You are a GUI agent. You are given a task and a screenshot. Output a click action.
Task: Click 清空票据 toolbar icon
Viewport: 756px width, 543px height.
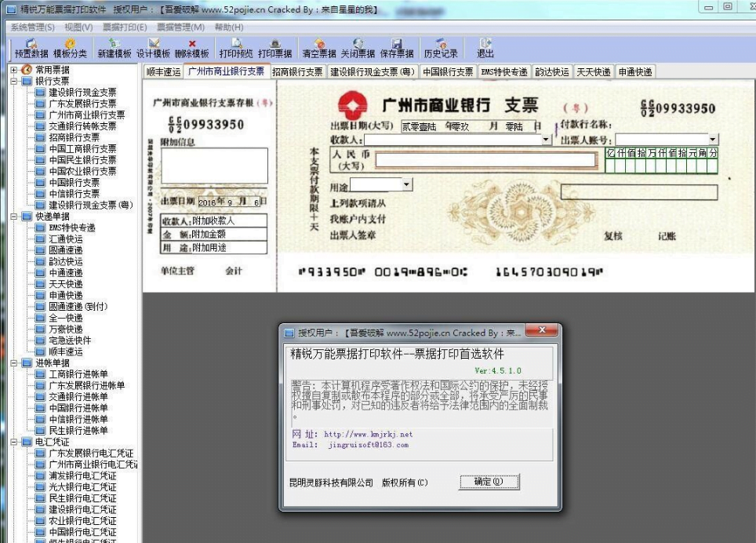pos(319,48)
